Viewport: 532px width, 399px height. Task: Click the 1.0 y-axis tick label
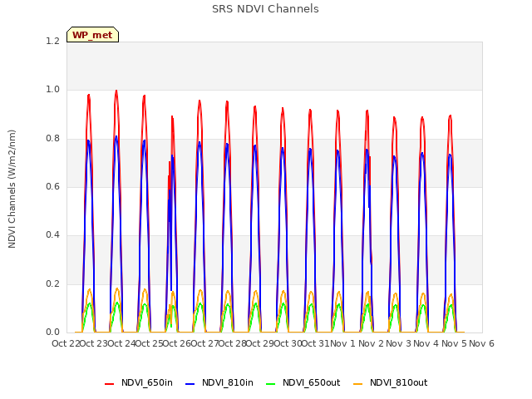[x=52, y=90]
